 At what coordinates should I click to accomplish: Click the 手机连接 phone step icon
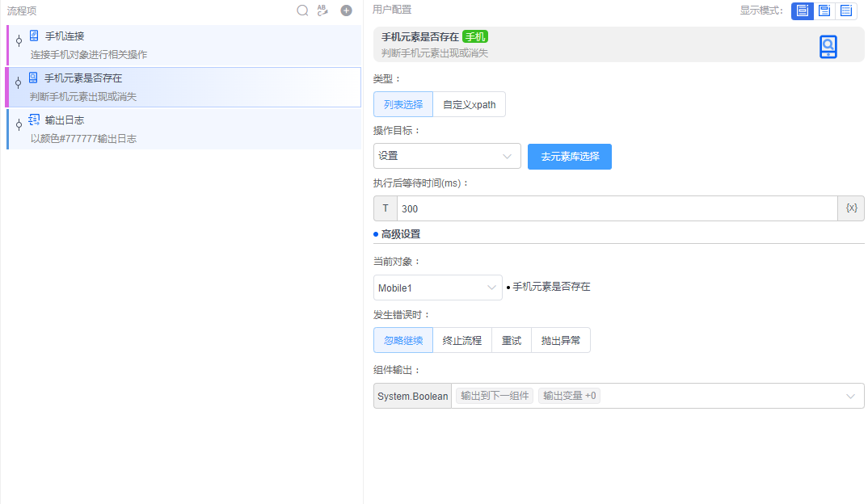(x=32, y=36)
